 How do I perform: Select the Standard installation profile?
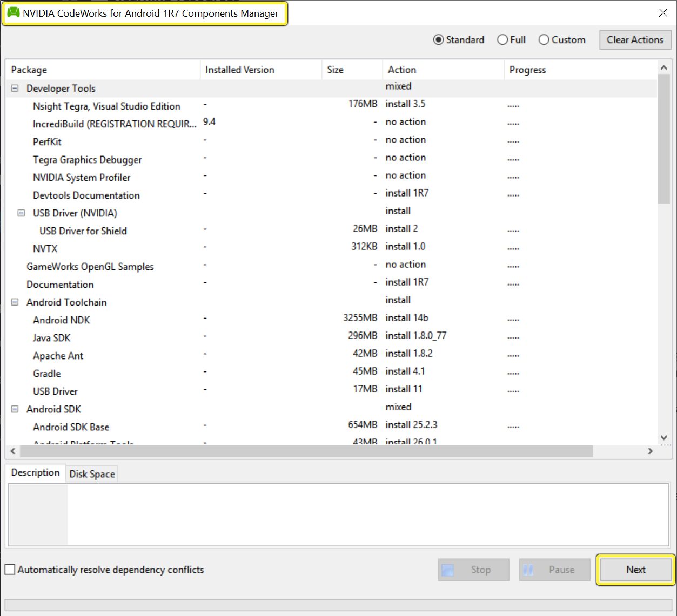[x=438, y=39]
